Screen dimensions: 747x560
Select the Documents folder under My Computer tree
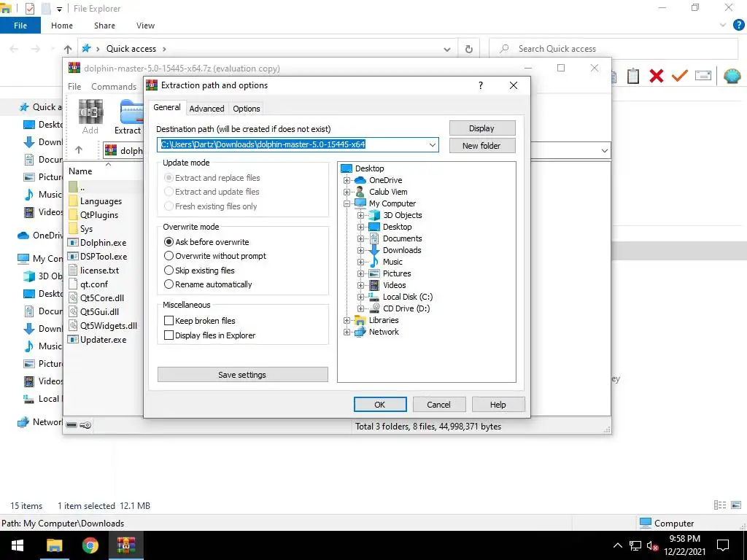click(402, 238)
